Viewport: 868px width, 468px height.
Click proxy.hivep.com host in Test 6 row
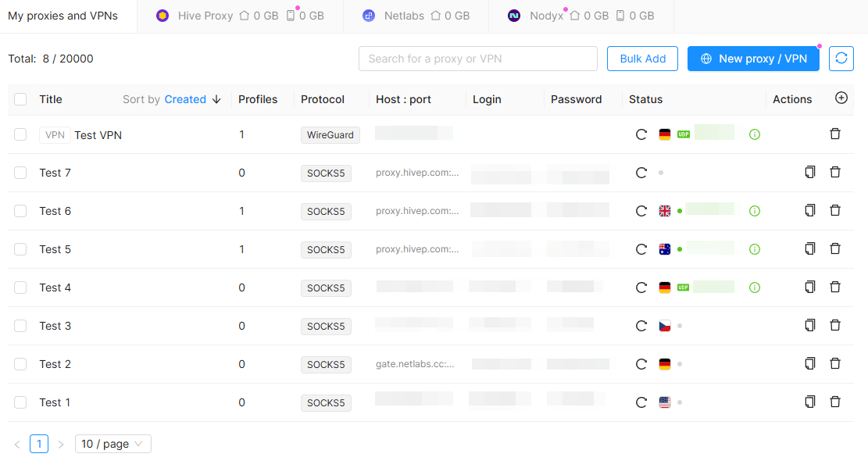pos(417,211)
